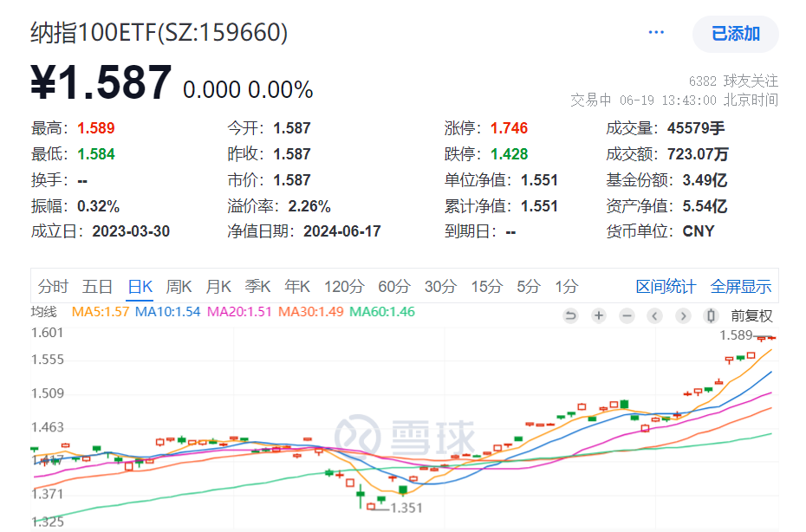Screen dimensions: 806x532
Task: Click the 成交额 value 723.07万
Action: click(698, 154)
